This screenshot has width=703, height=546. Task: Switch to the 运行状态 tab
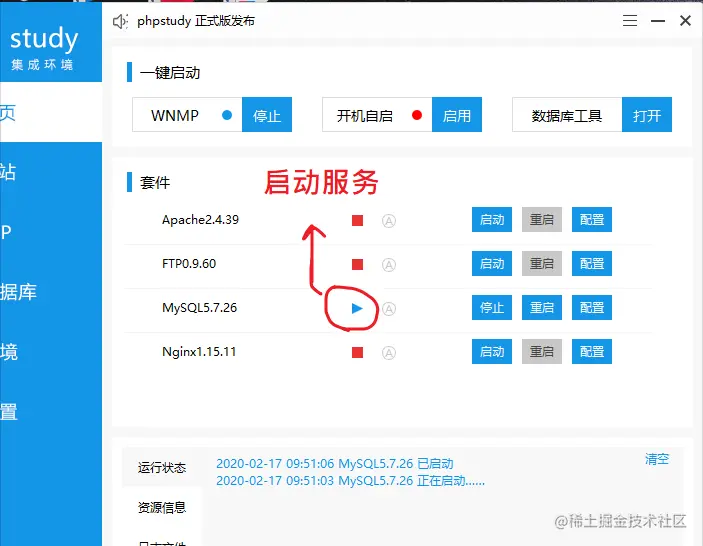point(162,468)
